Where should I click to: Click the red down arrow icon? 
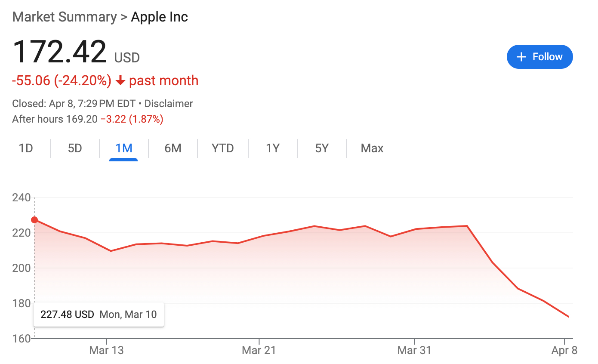point(120,81)
